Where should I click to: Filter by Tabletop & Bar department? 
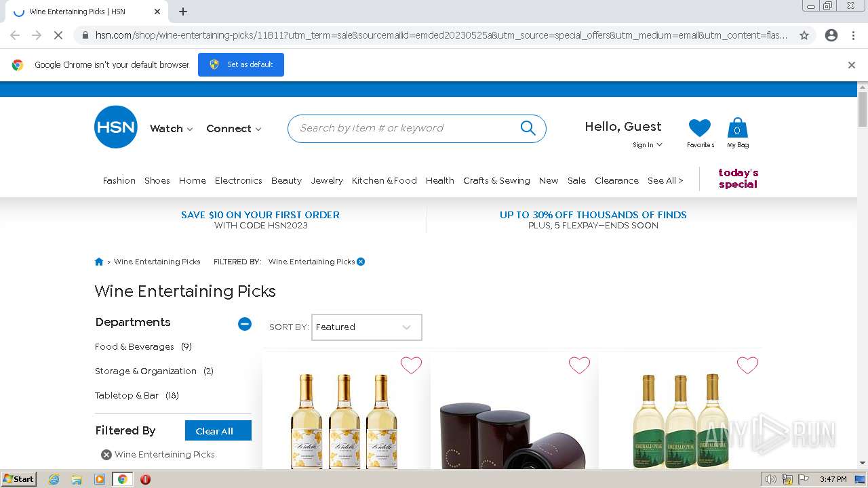pyautogui.click(x=137, y=395)
